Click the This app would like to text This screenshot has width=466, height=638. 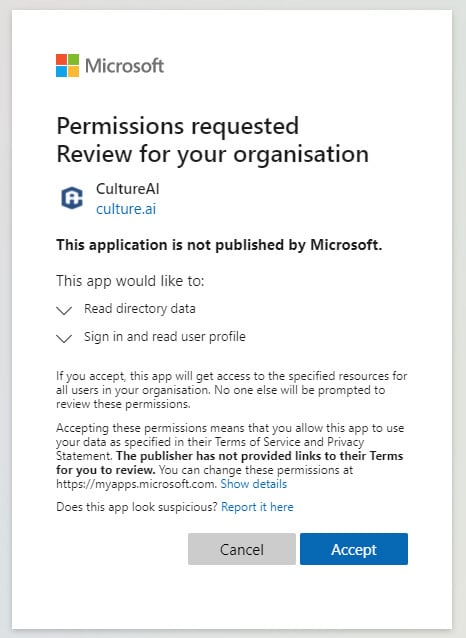pyautogui.click(x=130, y=281)
